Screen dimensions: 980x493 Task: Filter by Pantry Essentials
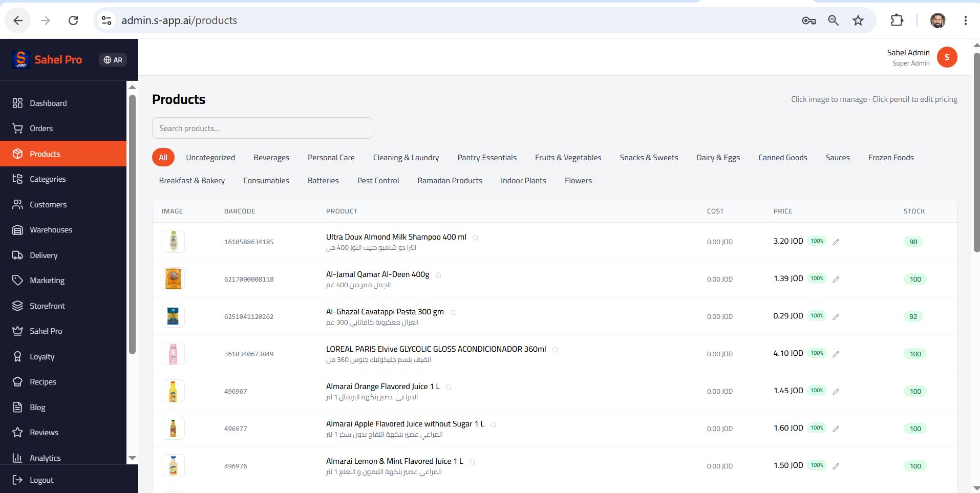(x=487, y=158)
